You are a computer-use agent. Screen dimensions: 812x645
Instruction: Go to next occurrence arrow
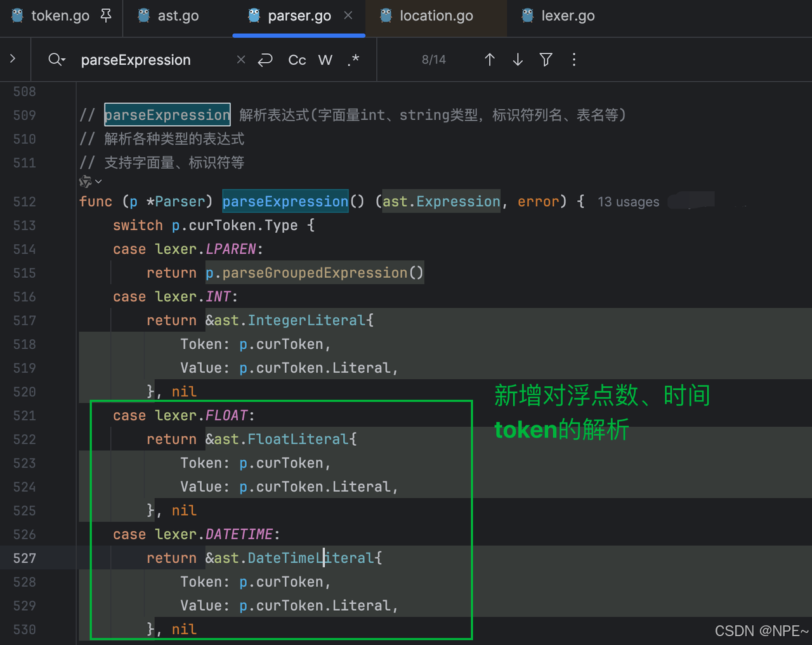point(518,60)
